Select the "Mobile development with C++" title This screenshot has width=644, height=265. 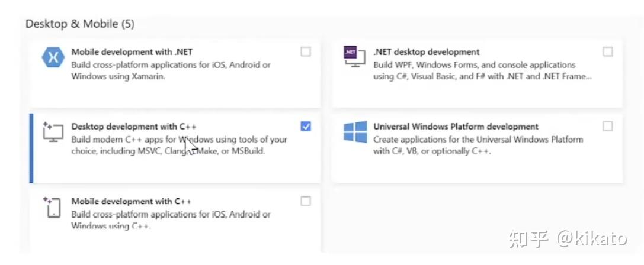131,202
